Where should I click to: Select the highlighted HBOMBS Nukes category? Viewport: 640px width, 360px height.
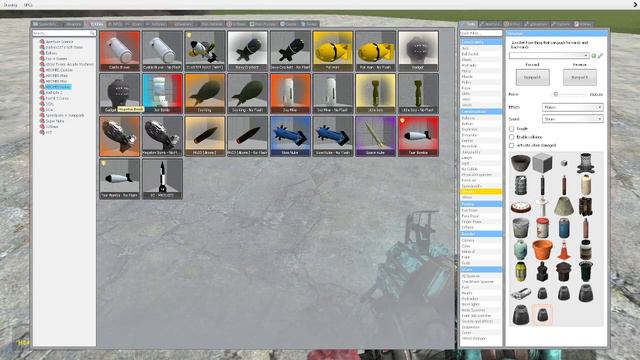coord(58,87)
